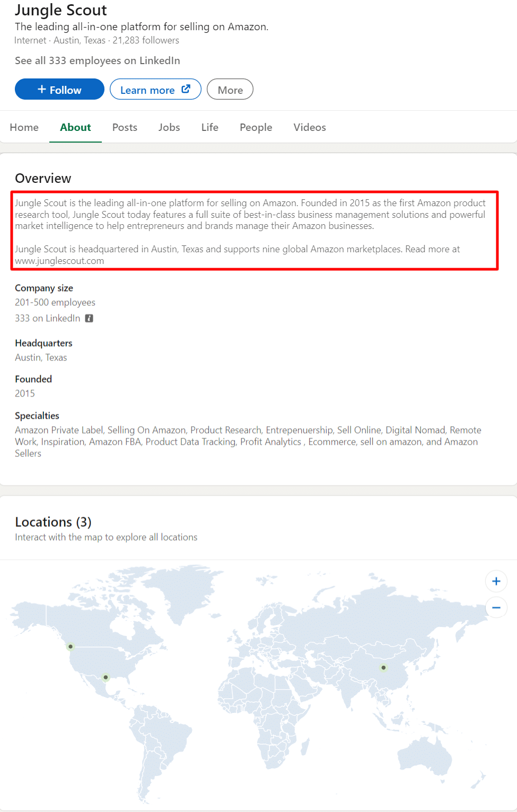View the Life tab
Viewport: 517px width, 812px height.
point(210,127)
